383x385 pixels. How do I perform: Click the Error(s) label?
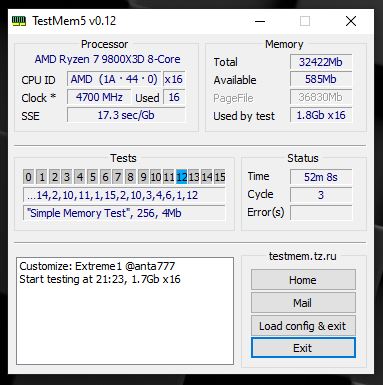point(266,212)
